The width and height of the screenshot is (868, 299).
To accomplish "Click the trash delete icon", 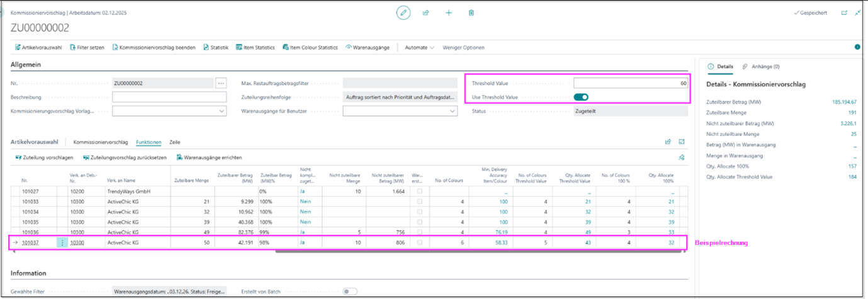I will 471,13.
